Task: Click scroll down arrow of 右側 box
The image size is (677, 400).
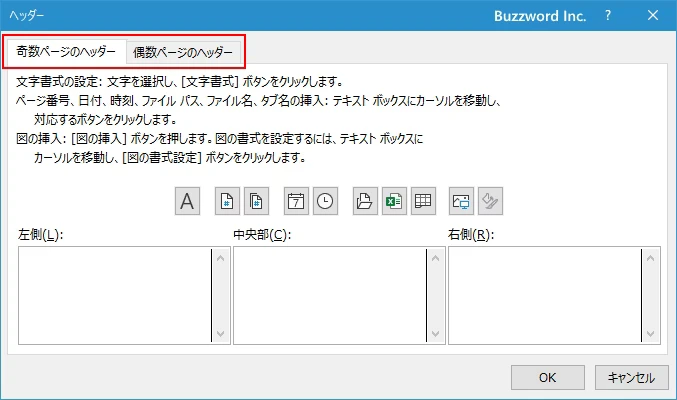Action: click(x=651, y=335)
